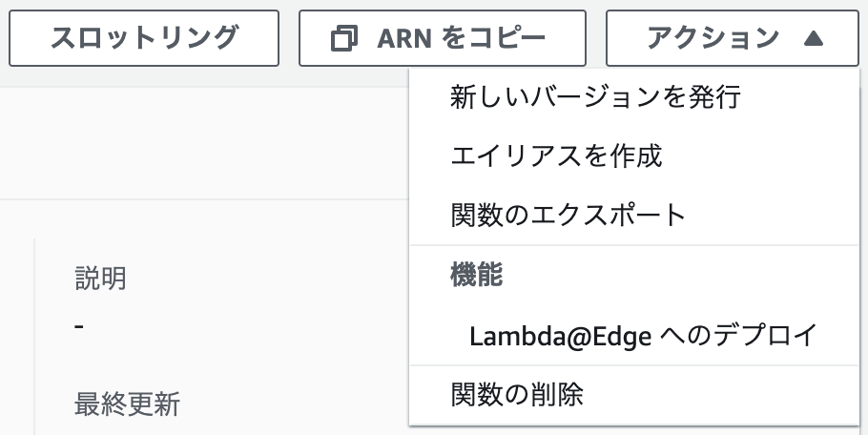
Task: Click the 説明 field label
Action: [101, 279]
